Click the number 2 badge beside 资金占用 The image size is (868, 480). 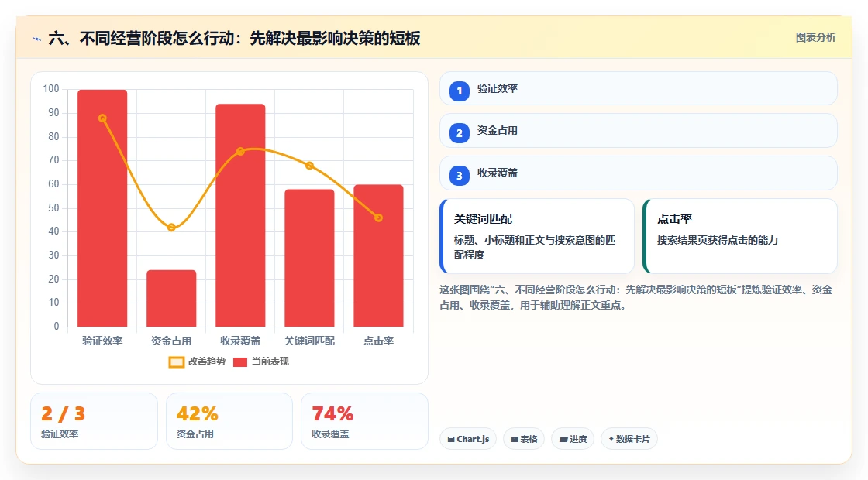[x=460, y=132]
